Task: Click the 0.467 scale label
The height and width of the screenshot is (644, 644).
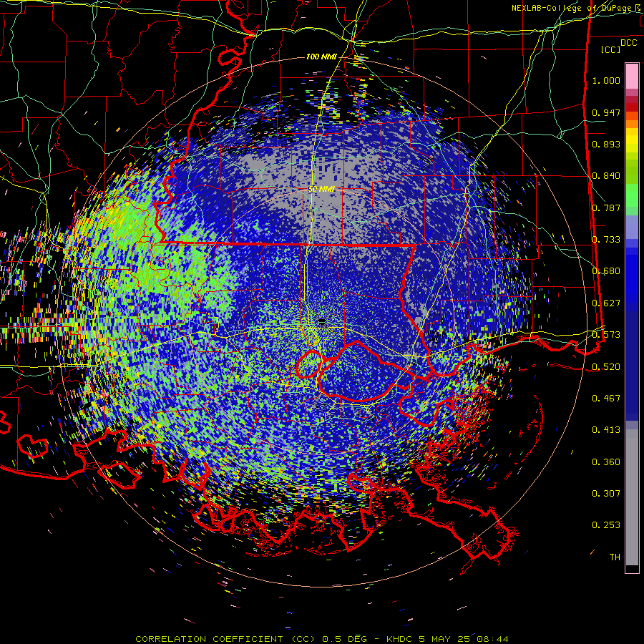Action: [x=606, y=399]
